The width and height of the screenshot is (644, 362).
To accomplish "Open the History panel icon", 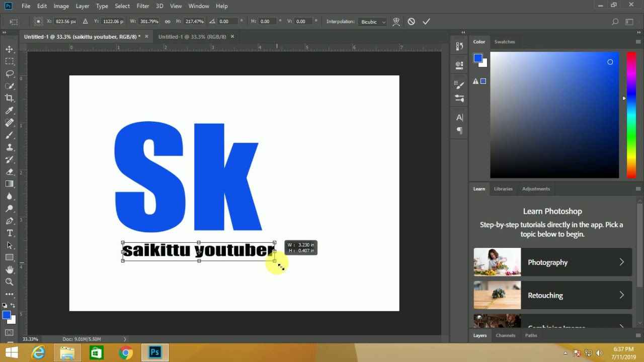I will [459, 46].
